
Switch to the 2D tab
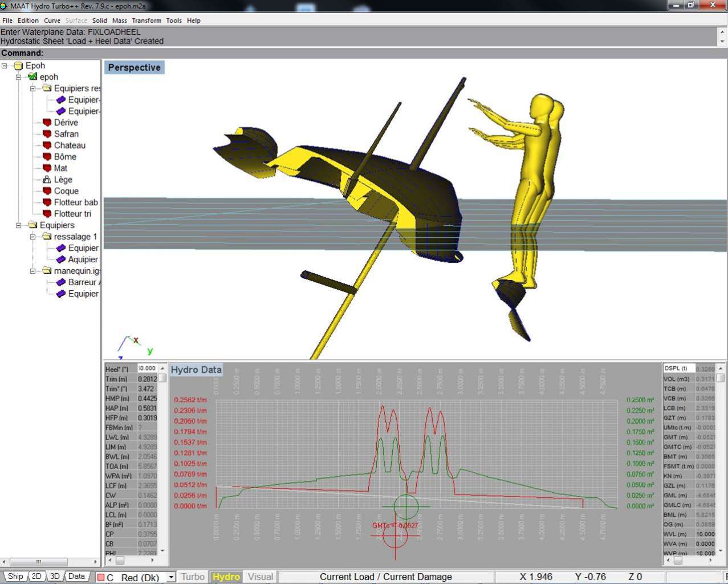36,576
